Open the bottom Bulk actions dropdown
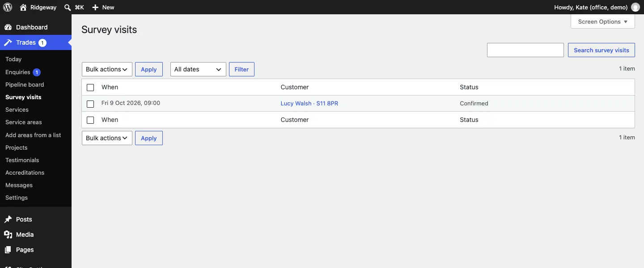 click(107, 138)
